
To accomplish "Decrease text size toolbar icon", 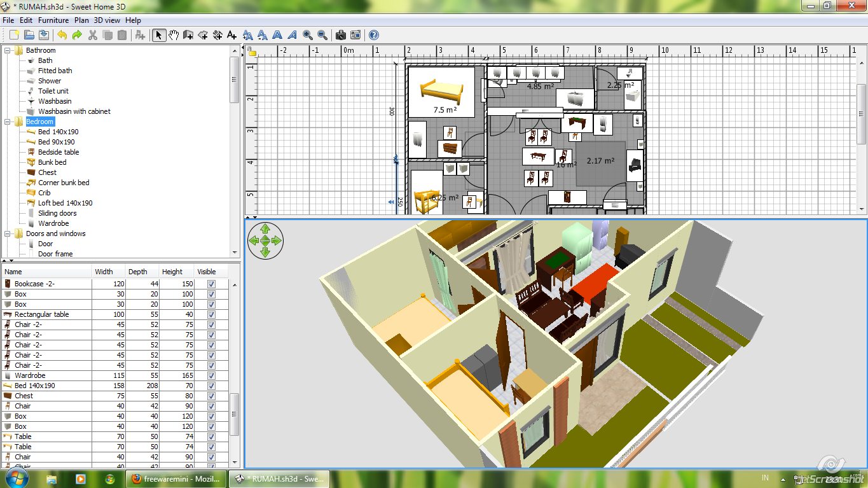I will click(263, 35).
